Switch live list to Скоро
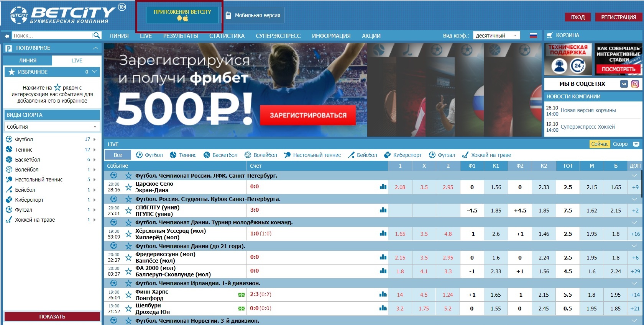 (620, 144)
